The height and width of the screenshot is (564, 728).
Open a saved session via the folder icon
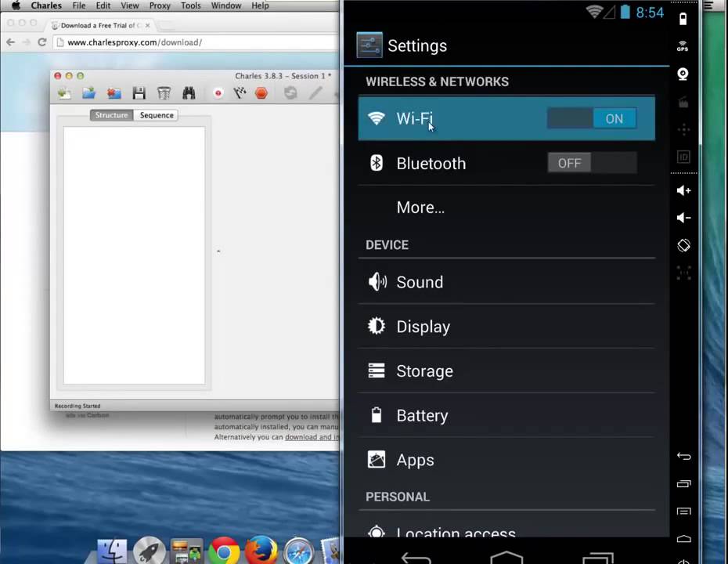point(88,93)
